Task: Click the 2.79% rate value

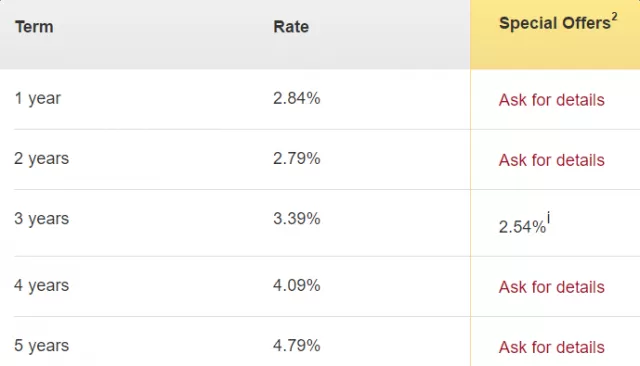Action: tap(297, 158)
